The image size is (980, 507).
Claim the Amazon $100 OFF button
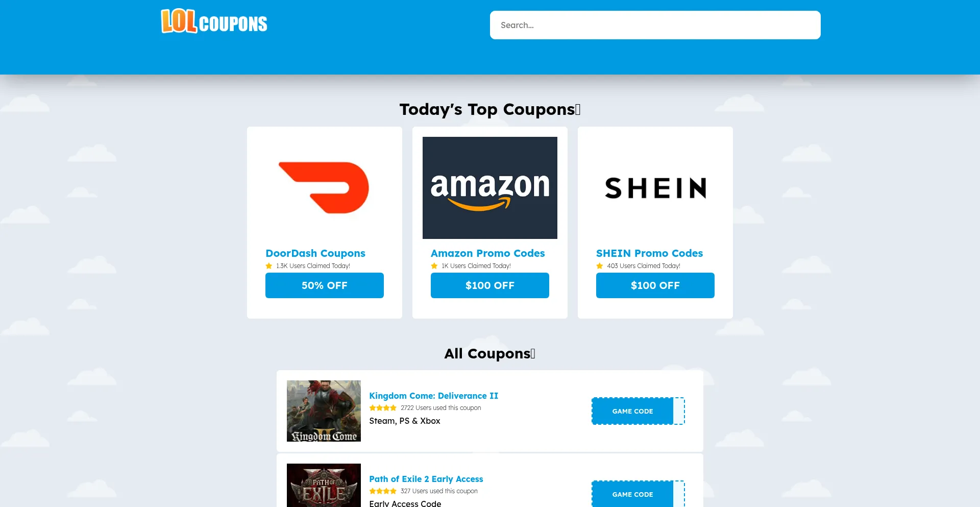click(489, 285)
